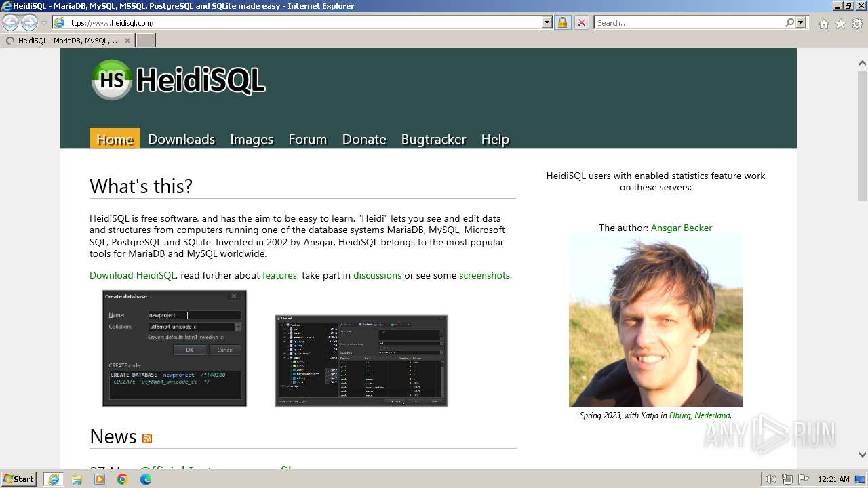The height and width of the screenshot is (488, 868).
Task: Open the Forum page
Action: (307, 139)
